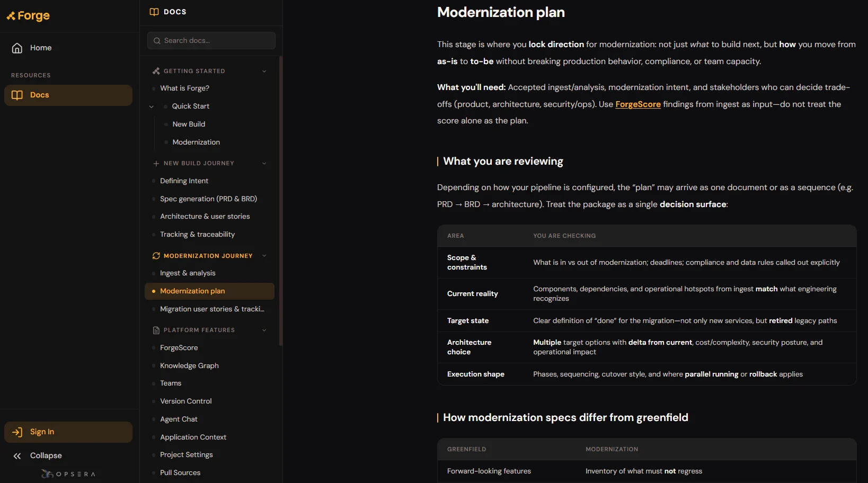Open Modernization under Quick Start
The height and width of the screenshot is (483, 868).
point(196,142)
